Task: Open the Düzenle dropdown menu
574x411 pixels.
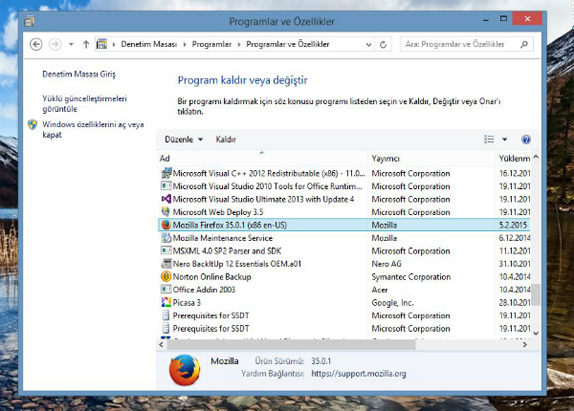Action: [183, 139]
